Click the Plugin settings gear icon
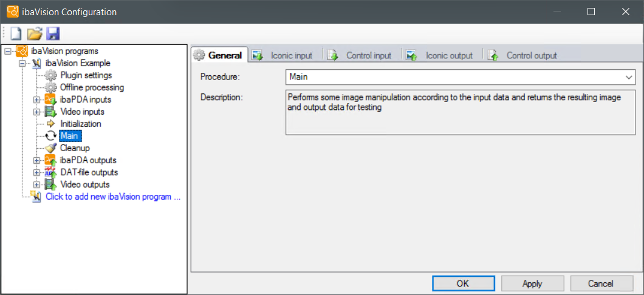Viewport: 644px width, 295px height. pos(50,75)
